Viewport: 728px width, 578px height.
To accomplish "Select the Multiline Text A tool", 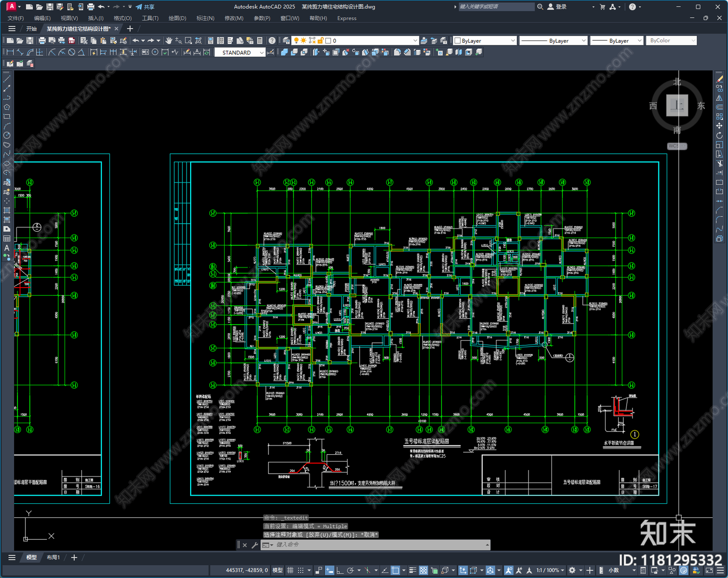I will tap(7, 248).
